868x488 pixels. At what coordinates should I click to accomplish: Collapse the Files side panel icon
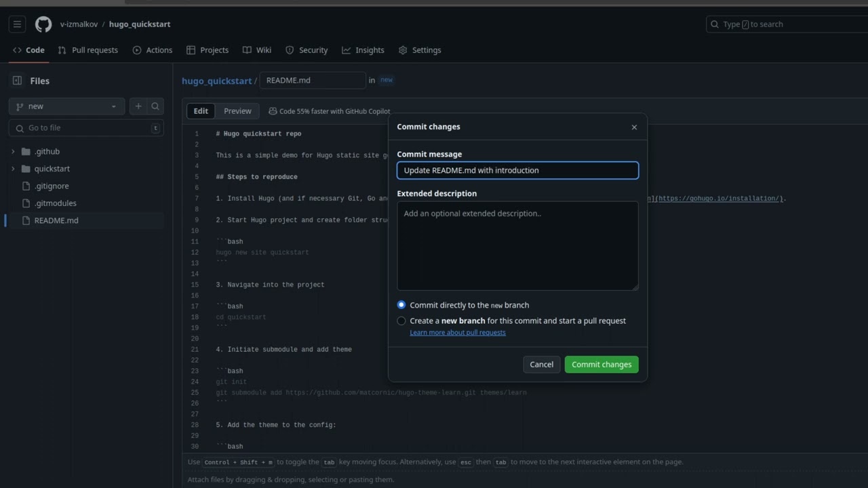(x=17, y=81)
